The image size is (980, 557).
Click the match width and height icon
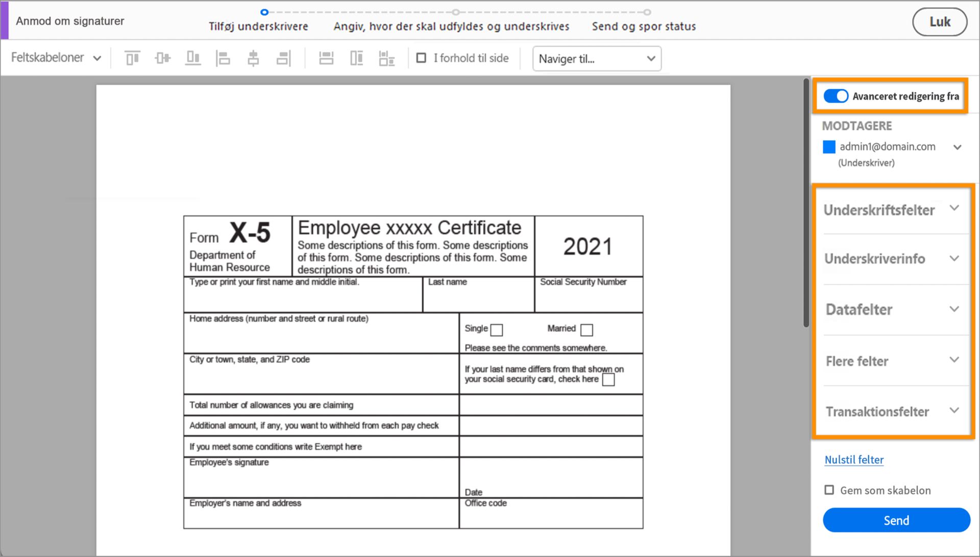point(386,58)
